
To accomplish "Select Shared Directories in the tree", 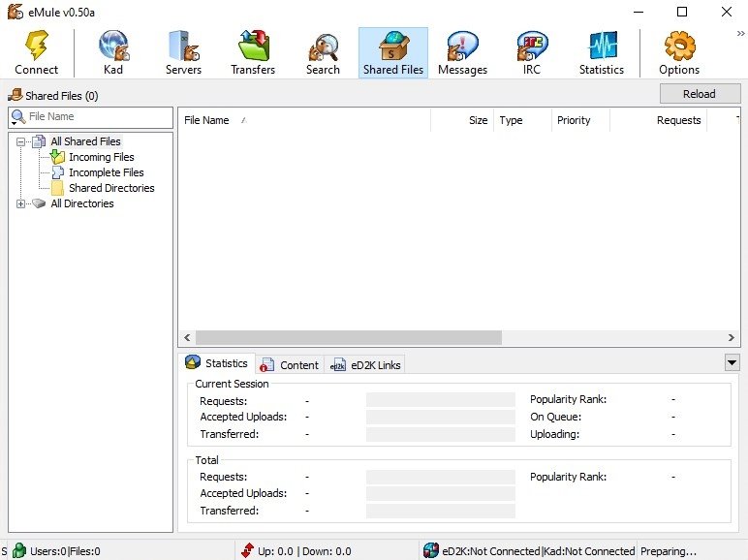I will tap(111, 188).
